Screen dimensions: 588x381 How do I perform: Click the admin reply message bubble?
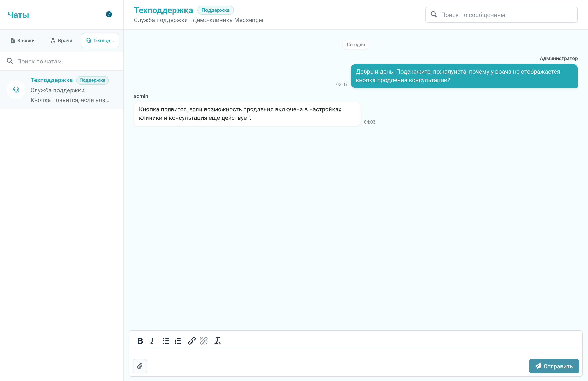(247, 114)
